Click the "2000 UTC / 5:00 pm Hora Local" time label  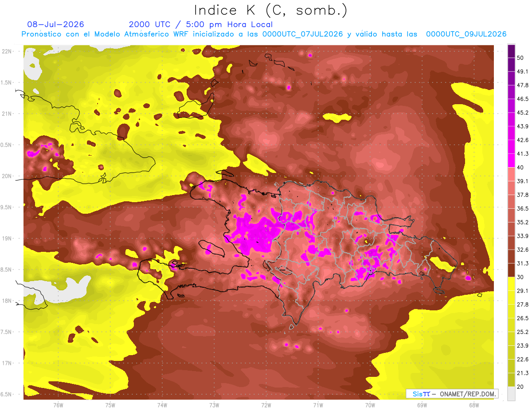(x=201, y=24)
